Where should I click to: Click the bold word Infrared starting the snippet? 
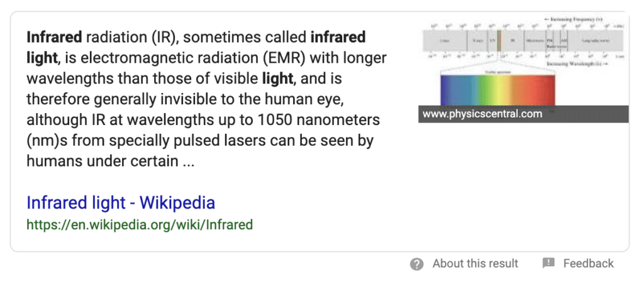point(54,37)
